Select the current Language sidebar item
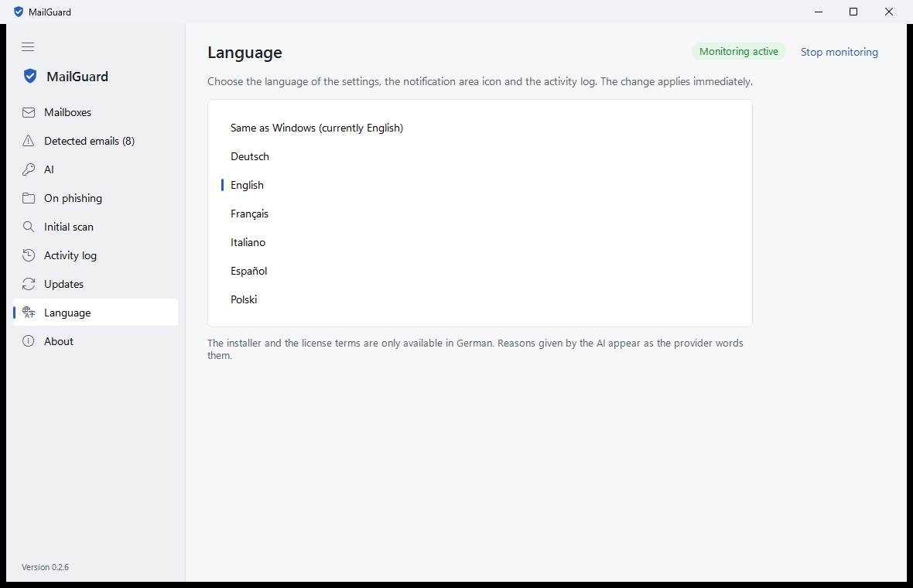 click(95, 313)
